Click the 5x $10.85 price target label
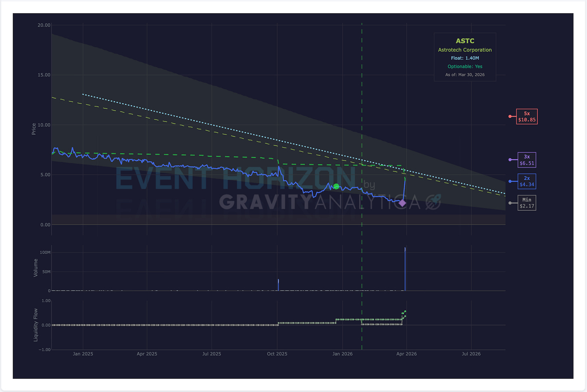The height and width of the screenshot is (392, 587). (527, 117)
